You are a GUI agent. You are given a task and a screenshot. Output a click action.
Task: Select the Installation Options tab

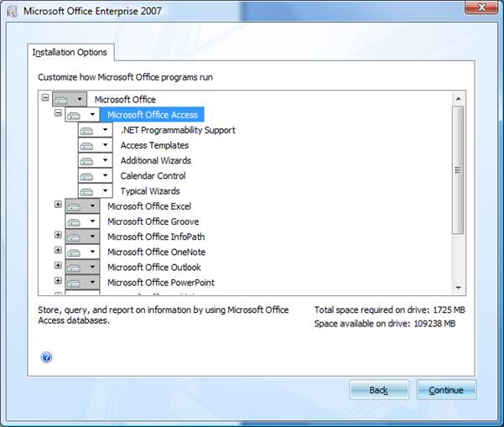point(70,52)
